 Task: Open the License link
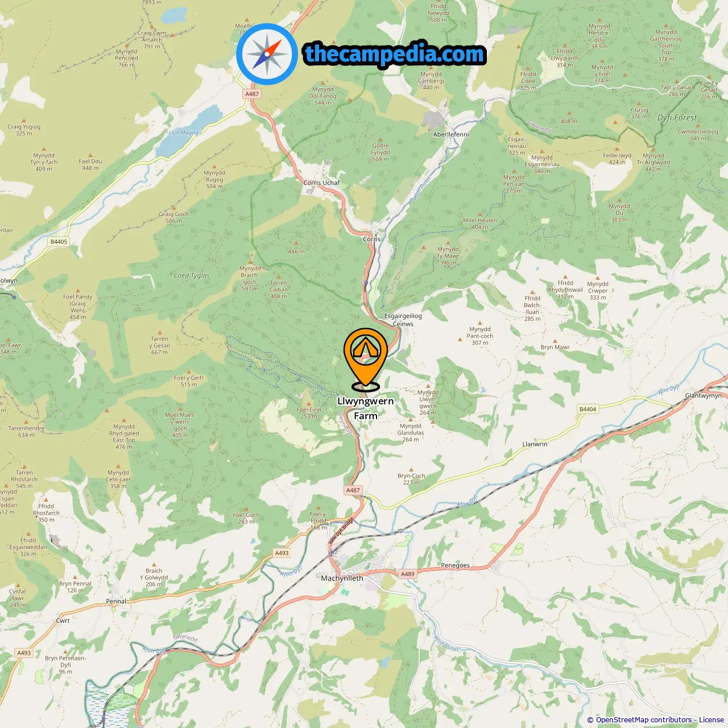712,720
